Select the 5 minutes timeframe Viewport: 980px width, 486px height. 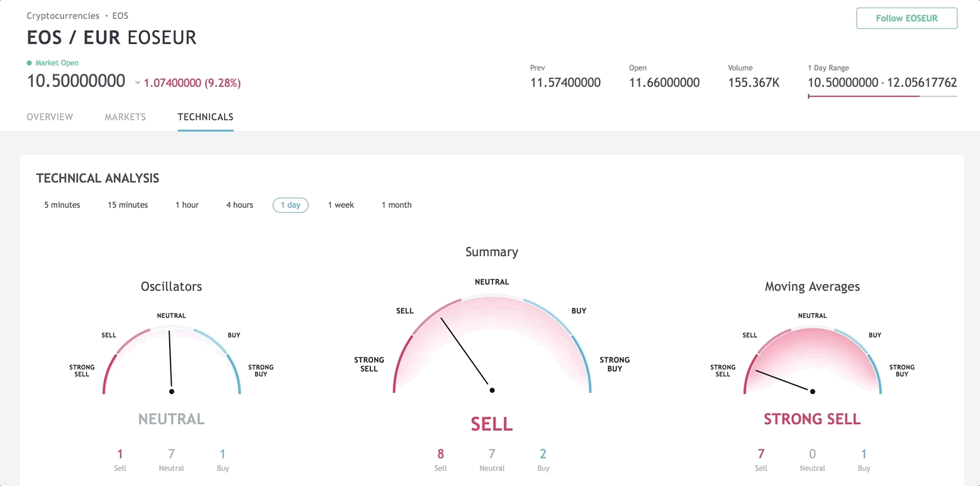click(x=62, y=205)
